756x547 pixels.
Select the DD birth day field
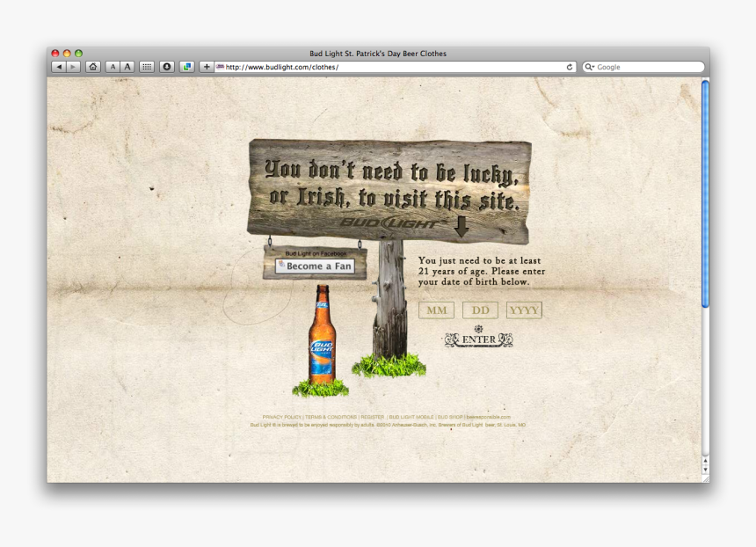480,310
